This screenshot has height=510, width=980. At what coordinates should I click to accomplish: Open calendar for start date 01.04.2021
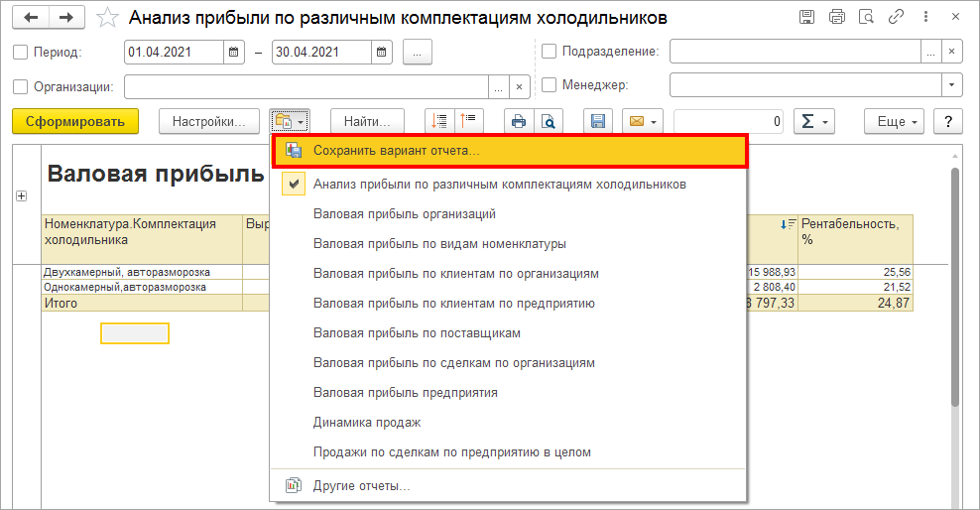pyautogui.click(x=234, y=53)
